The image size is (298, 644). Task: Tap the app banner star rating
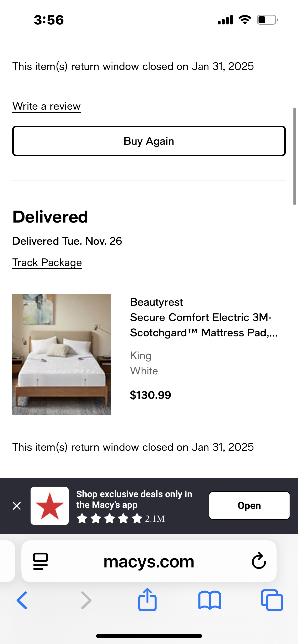(x=110, y=518)
